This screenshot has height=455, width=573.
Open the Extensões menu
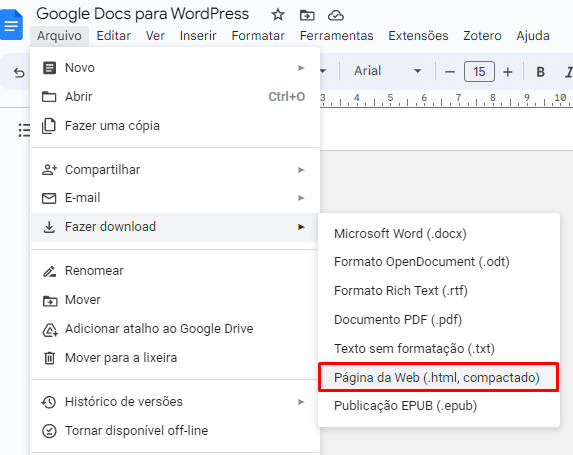418,36
